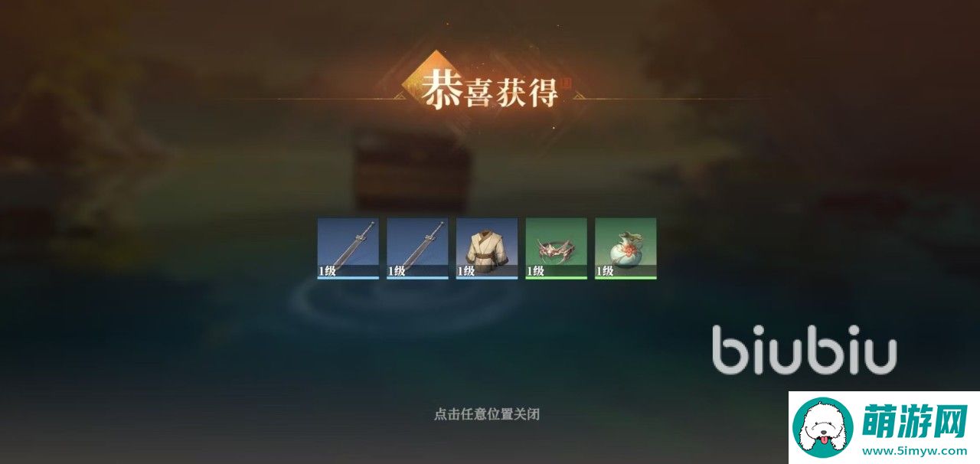Viewport: 980px width, 464px height.
Task: Click the biubiu watermark logo
Action: pyautogui.click(x=804, y=350)
